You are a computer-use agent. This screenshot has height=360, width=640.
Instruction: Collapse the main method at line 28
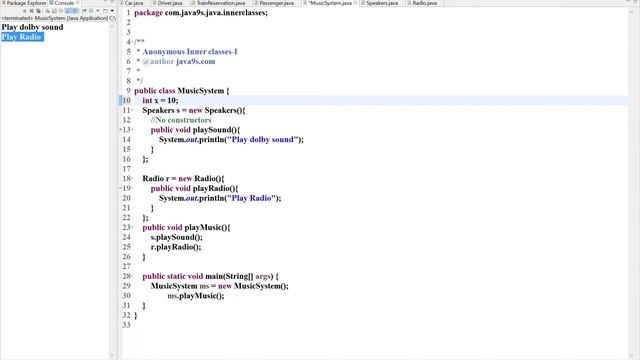[x=133, y=276]
